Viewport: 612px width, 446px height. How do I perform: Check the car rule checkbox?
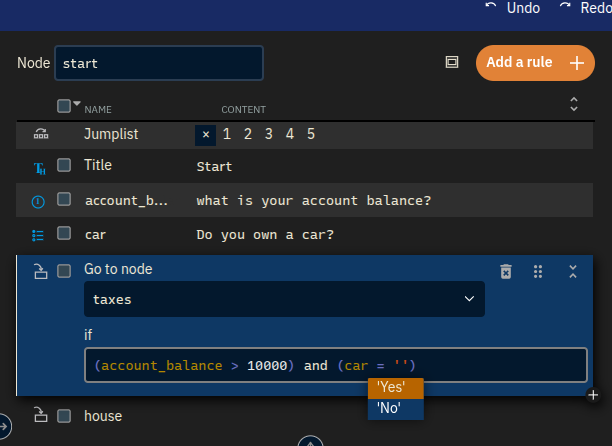pyautogui.click(x=64, y=233)
